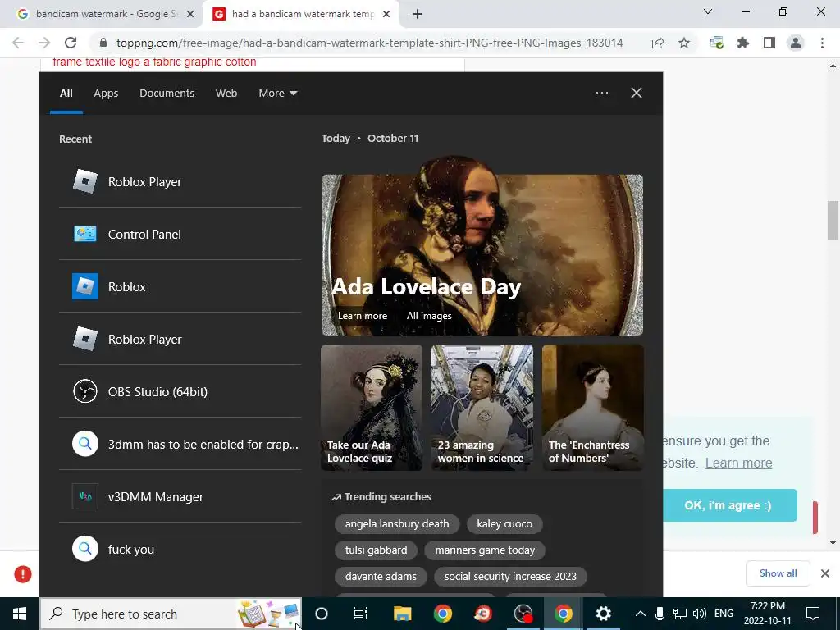The height and width of the screenshot is (630, 840).
Task: Open Chrome tab search chevron
Action: point(708,11)
